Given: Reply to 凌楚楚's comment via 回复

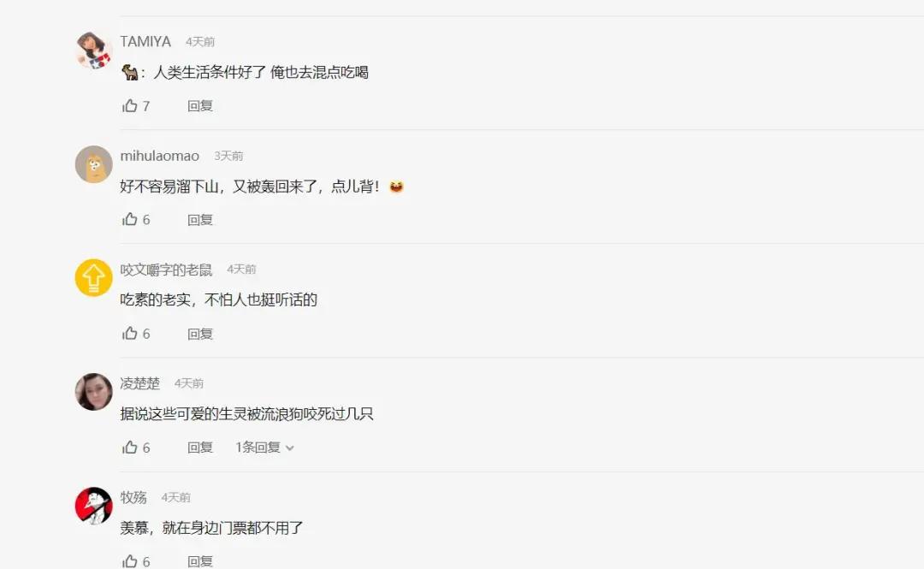Looking at the screenshot, I should 199,447.
